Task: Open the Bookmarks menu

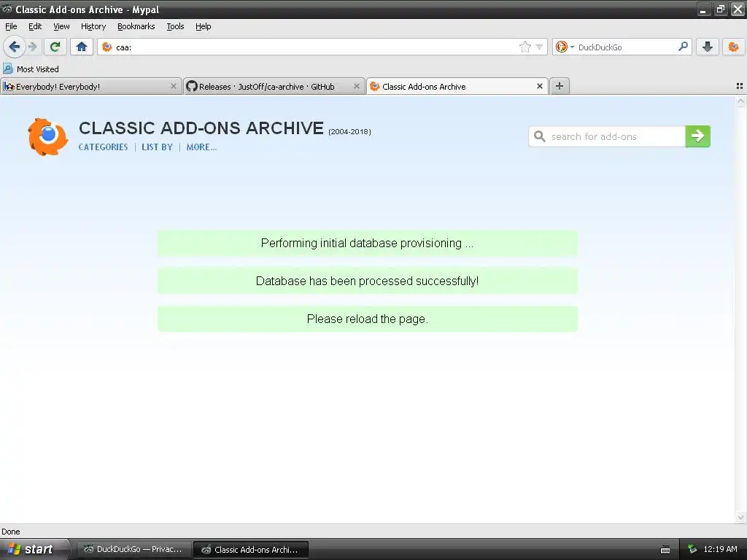Action: tap(136, 26)
